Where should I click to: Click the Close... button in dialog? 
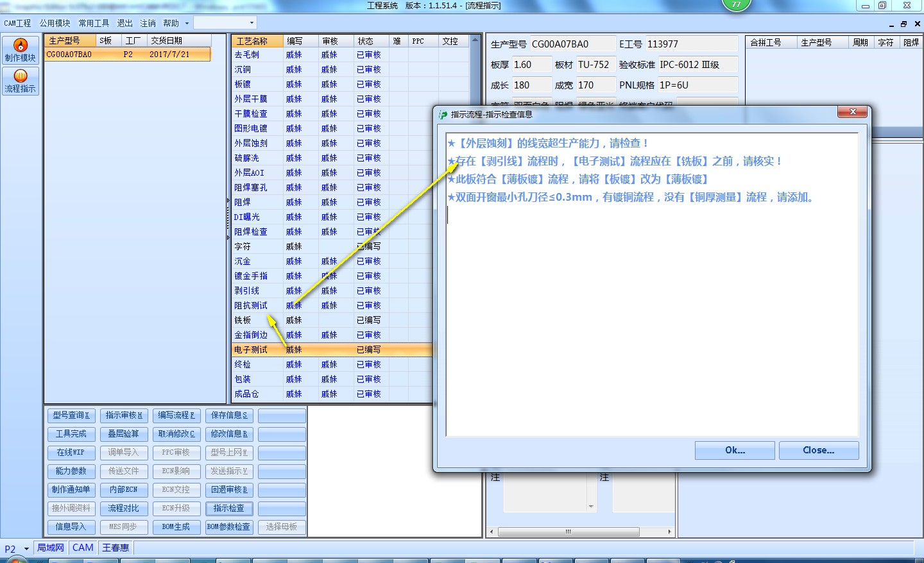click(x=819, y=450)
